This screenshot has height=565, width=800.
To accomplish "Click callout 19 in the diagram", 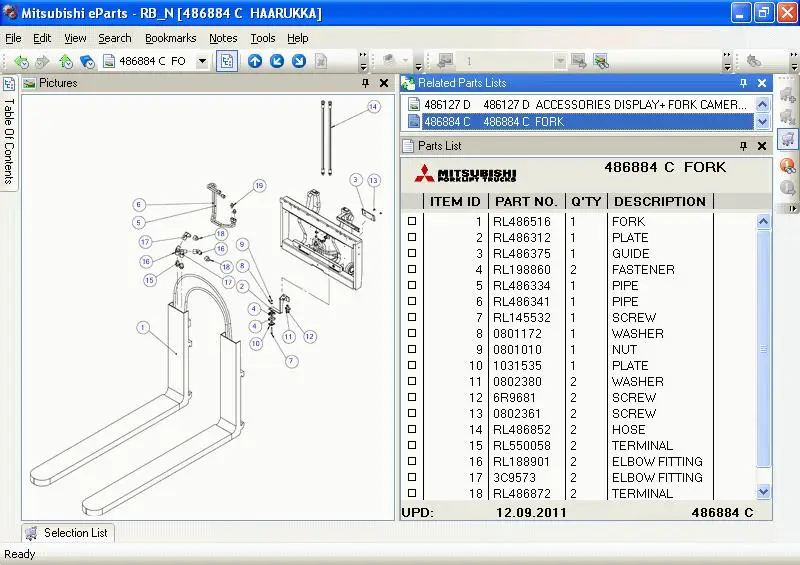I will pos(260,186).
